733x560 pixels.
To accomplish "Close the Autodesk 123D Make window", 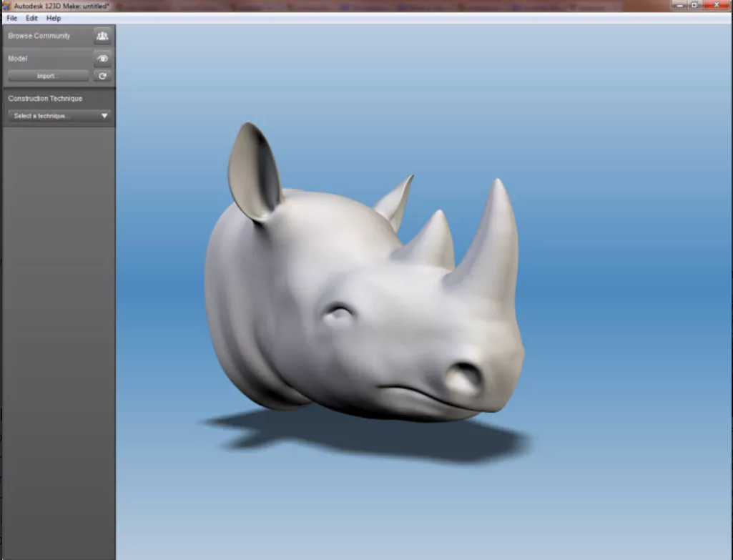I will pos(717,5).
